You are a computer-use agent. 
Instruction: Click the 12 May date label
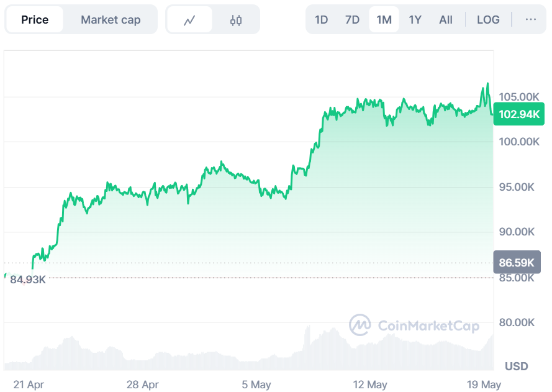369,385
